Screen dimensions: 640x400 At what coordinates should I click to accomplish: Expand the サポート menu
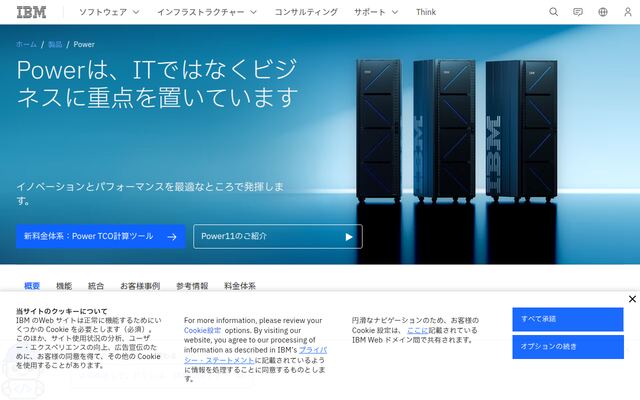click(x=376, y=12)
